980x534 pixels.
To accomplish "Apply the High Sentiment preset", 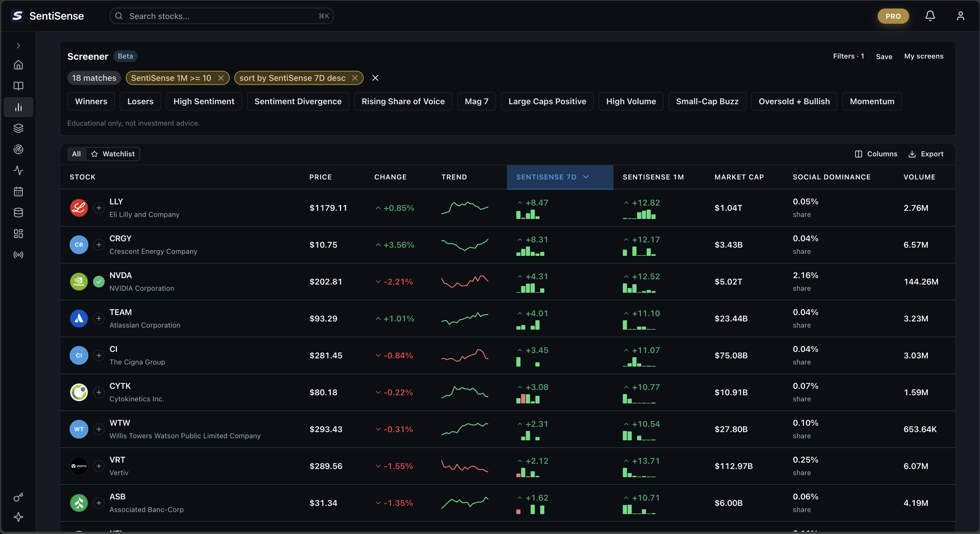I will click(x=204, y=101).
